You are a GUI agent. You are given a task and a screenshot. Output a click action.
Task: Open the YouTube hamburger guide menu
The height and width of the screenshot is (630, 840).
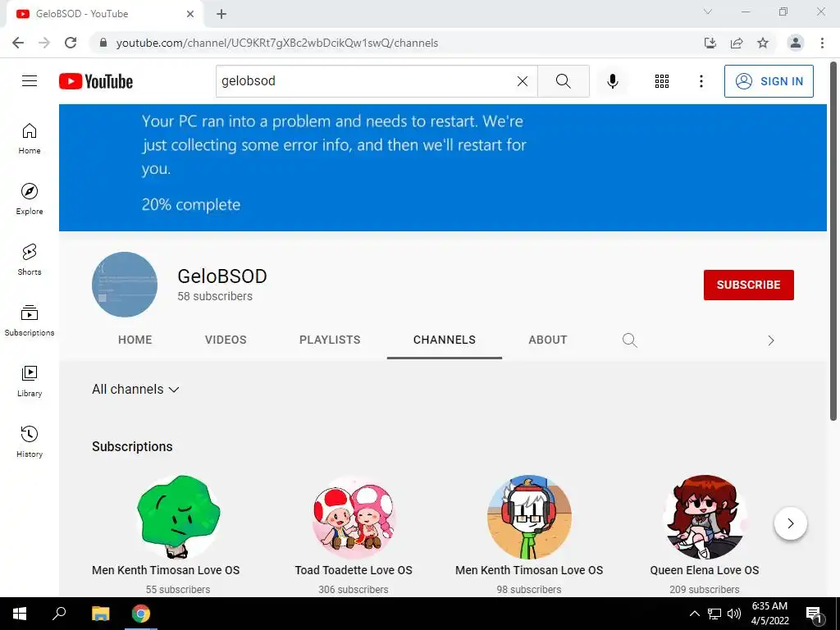pyautogui.click(x=30, y=81)
